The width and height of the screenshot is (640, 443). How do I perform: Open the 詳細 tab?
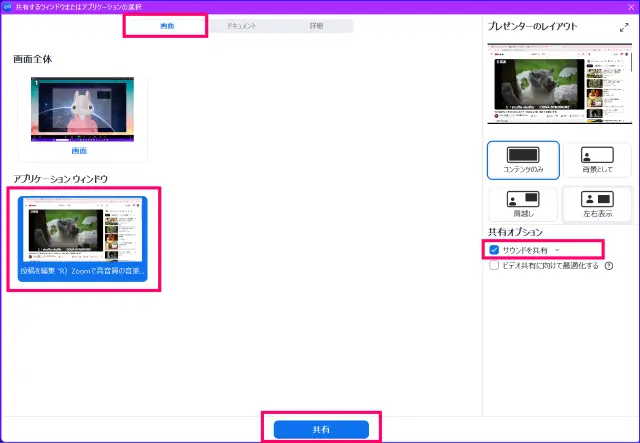316,25
